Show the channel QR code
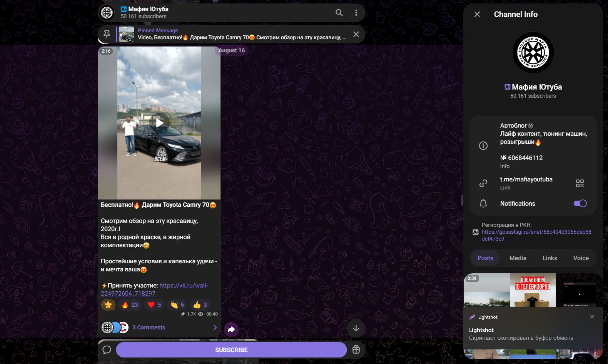The height and width of the screenshot is (364, 608). 580,183
